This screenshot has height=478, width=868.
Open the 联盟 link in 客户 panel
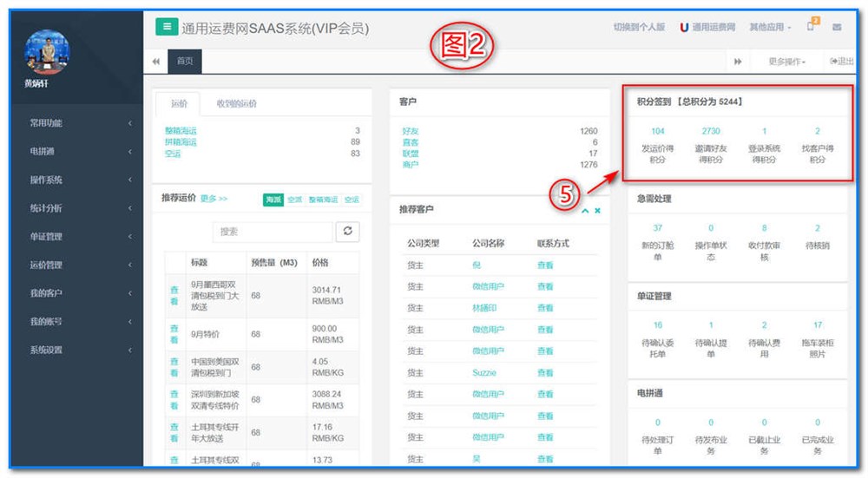click(x=411, y=154)
